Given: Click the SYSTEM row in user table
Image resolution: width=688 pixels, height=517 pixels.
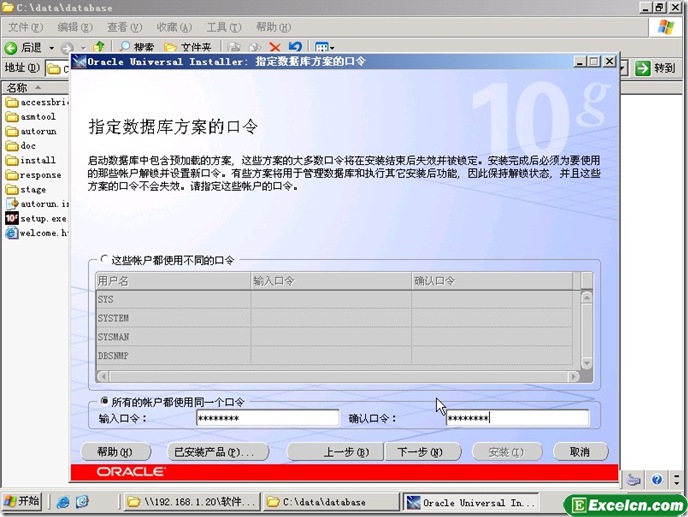Looking at the screenshot, I should coord(334,318).
